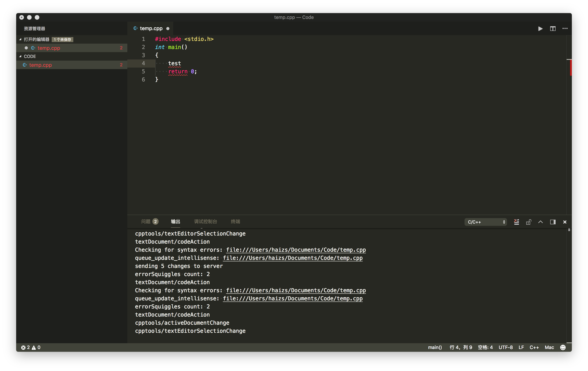Move the panel to the right side

pos(553,222)
